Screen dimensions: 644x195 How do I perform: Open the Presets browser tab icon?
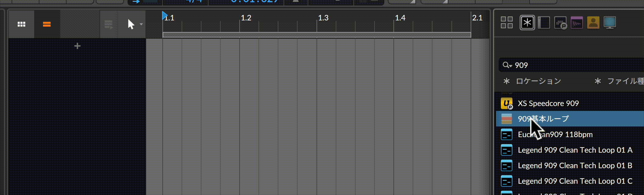(x=560, y=23)
